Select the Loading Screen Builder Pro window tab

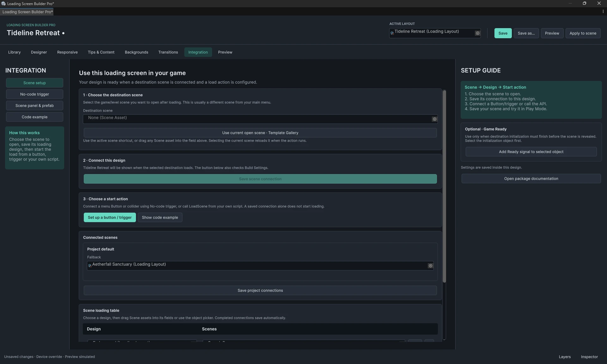[x=27, y=12]
